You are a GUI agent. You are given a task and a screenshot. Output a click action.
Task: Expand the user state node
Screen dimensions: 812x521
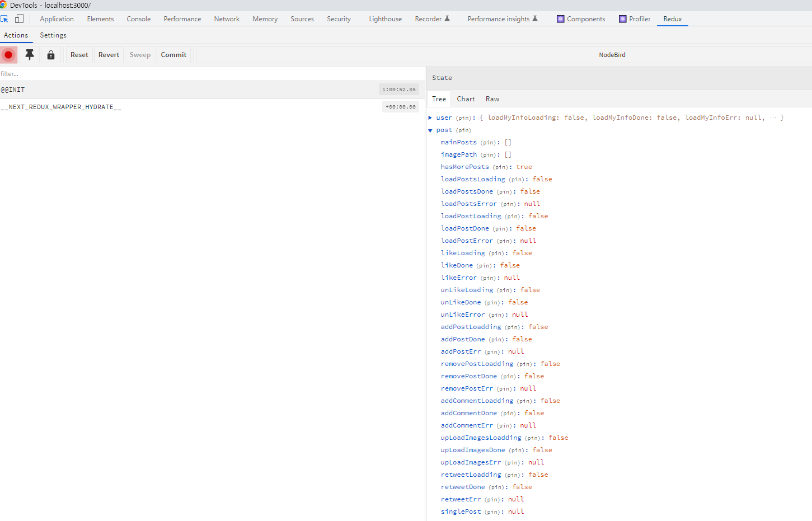pos(430,118)
